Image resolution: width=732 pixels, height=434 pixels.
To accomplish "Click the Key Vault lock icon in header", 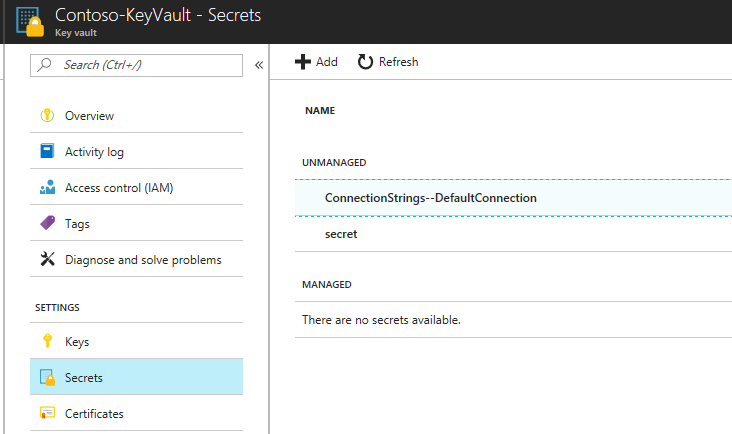I will (x=29, y=22).
